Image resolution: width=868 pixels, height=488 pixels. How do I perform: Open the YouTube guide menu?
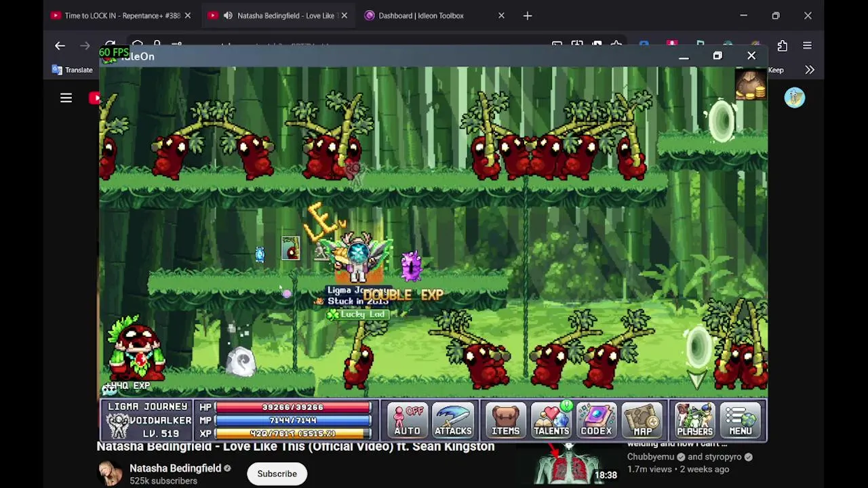pos(66,98)
